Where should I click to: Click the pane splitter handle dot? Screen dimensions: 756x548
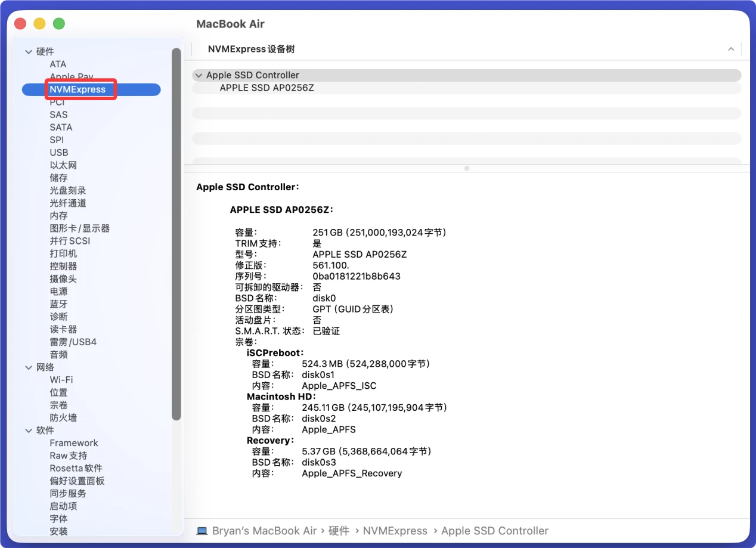click(467, 168)
